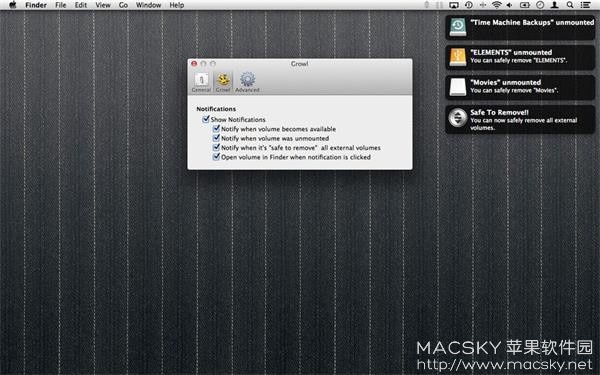Click the Time Machine Backups unmounted notification
Screen dimensions: 600x375
[520, 28]
